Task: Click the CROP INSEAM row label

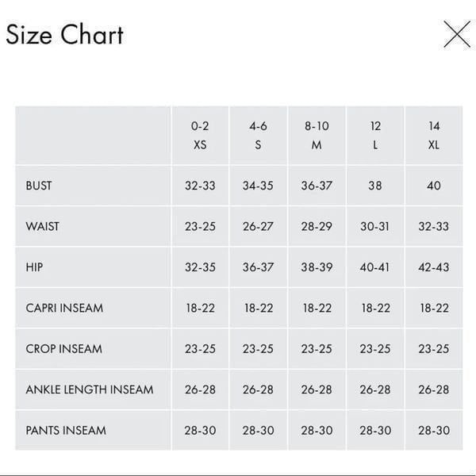Action: 63,349
